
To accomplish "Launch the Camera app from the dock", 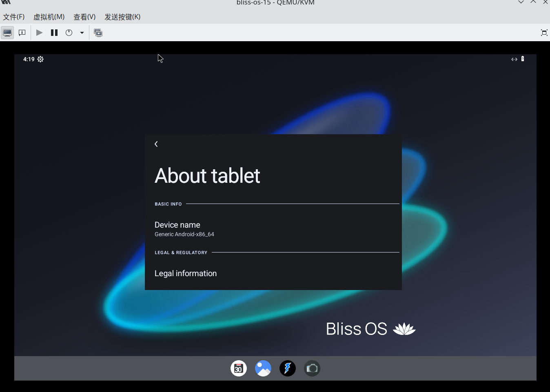I will [312, 368].
